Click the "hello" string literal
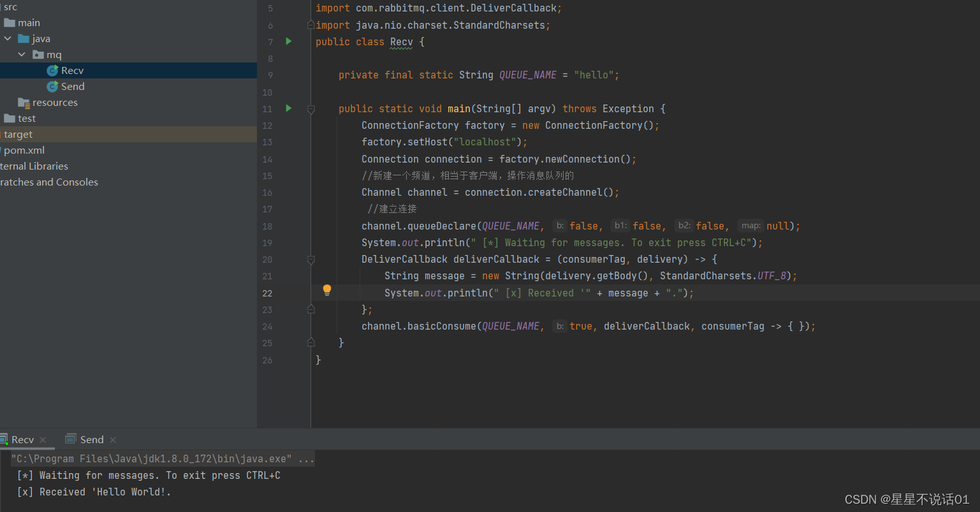980x512 pixels. coord(594,75)
